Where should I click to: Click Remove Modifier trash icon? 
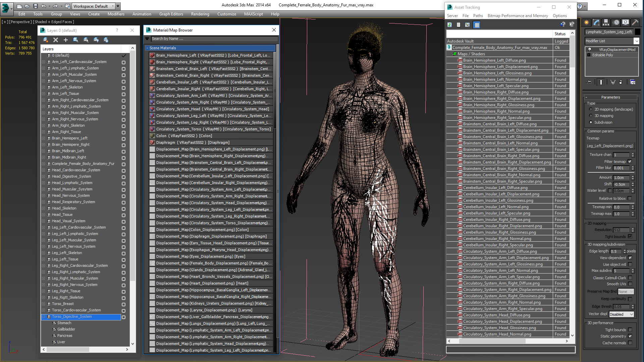coord(621,82)
